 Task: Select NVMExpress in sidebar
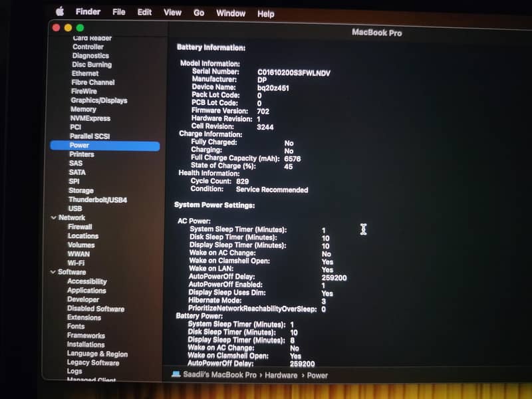[90, 118]
